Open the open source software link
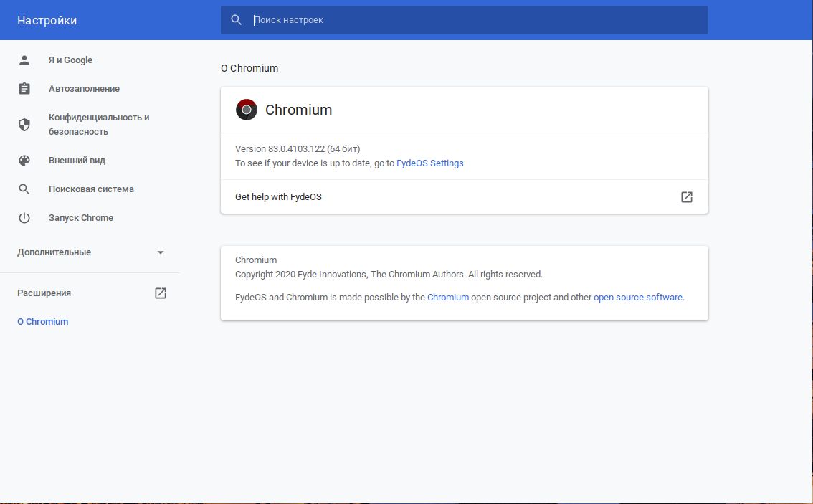 tap(638, 298)
